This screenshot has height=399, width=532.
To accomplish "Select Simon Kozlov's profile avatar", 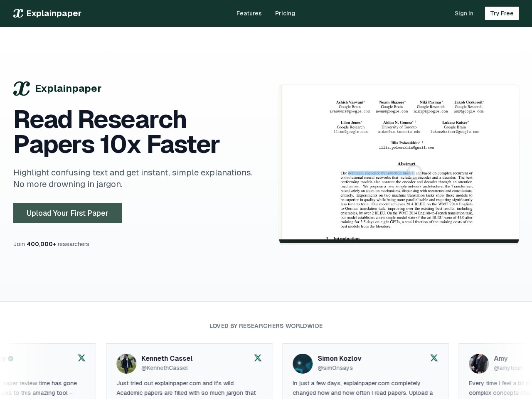I will [303, 364].
